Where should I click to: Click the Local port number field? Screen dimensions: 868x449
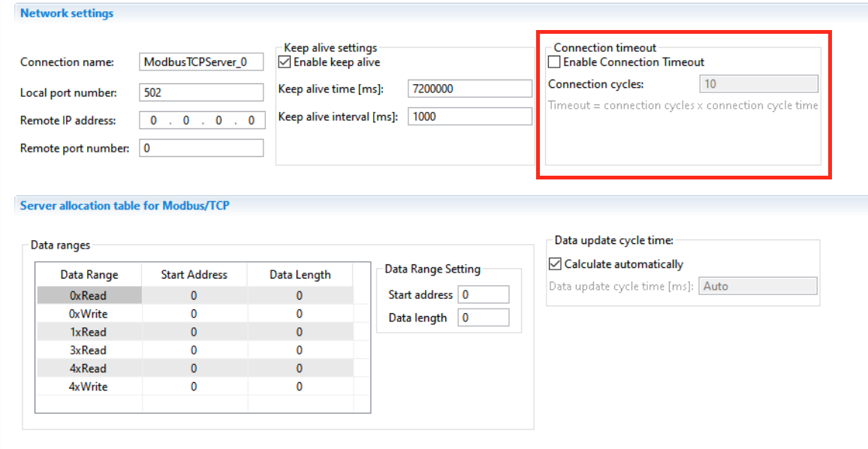point(201,92)
